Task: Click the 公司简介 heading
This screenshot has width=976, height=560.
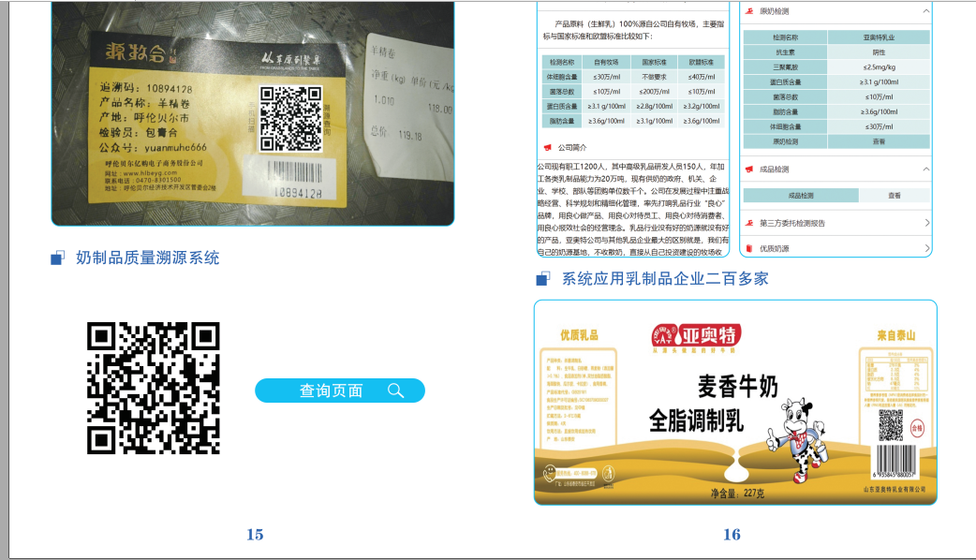Action: pyautogui.click(x=572, y=147)
